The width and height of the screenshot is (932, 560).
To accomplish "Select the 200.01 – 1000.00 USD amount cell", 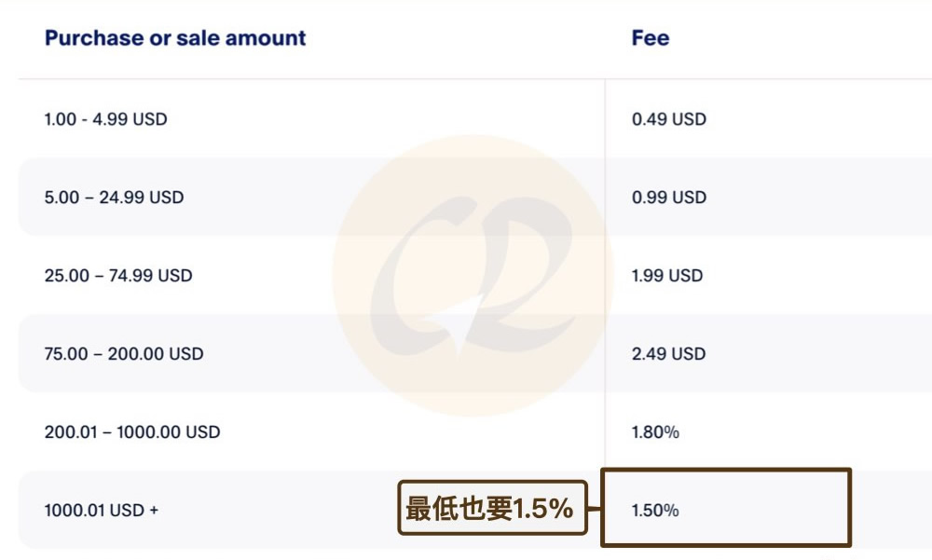I will tap(131, 432).
